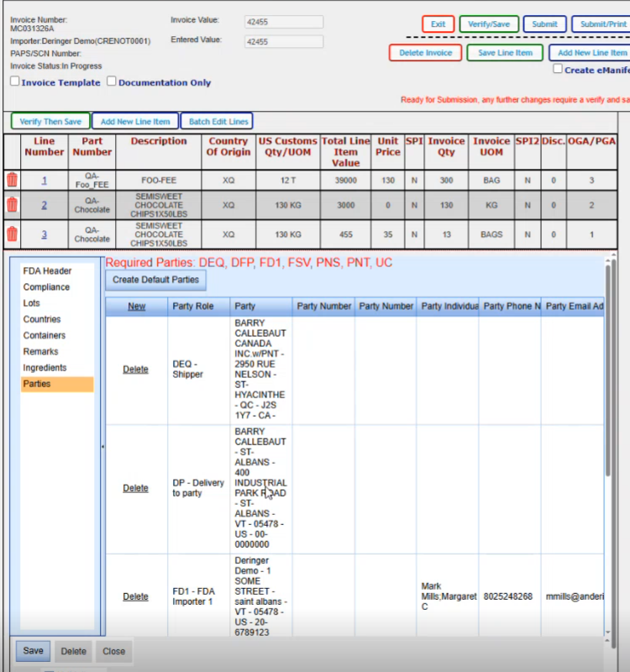This screenshot has height=672, width=630.
Task: Open the Containers section
Action: coord(45,335)
